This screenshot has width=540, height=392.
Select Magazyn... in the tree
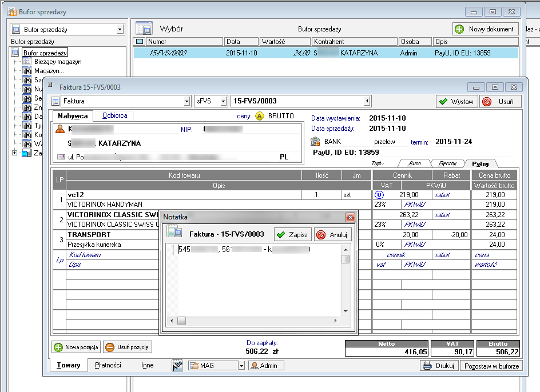49,71
